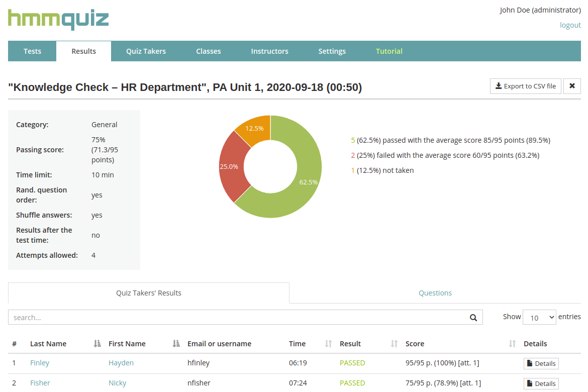Click the logout link
This screenshot has width=588, height=392.
(570, 25)
